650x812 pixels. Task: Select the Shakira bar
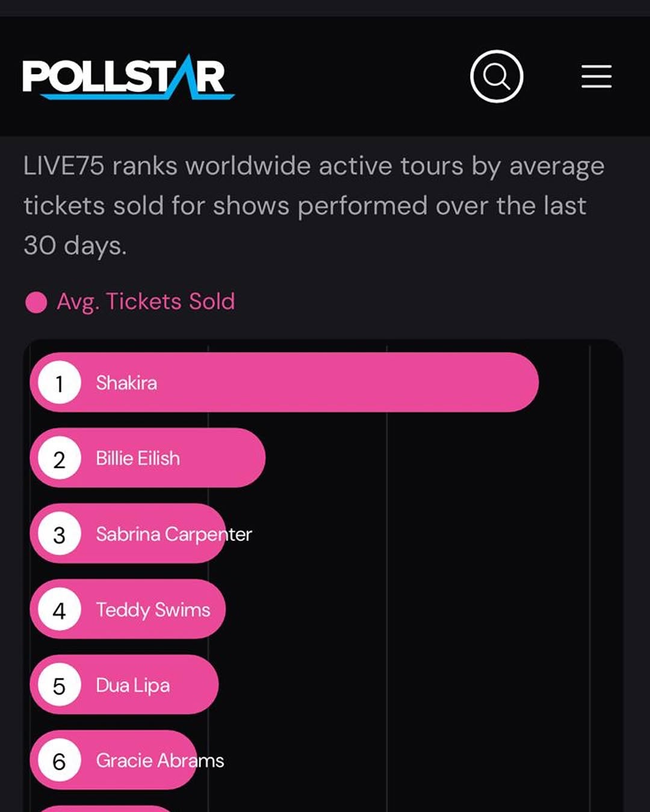coord(284,383)
